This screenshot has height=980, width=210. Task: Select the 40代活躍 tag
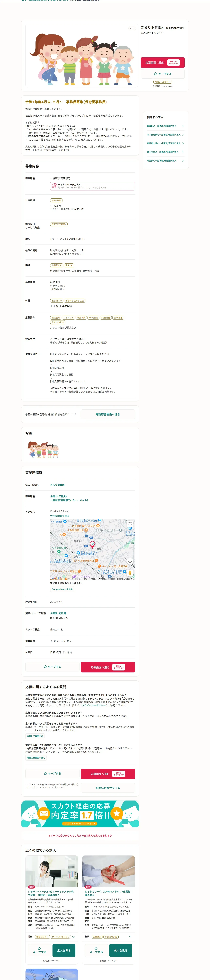tap(93, 318)
